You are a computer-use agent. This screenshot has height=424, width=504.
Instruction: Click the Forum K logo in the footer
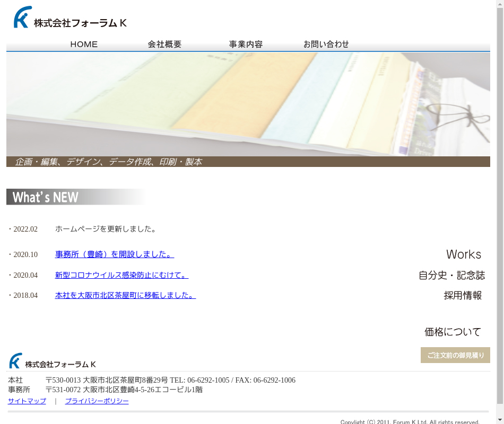point(53,361)
